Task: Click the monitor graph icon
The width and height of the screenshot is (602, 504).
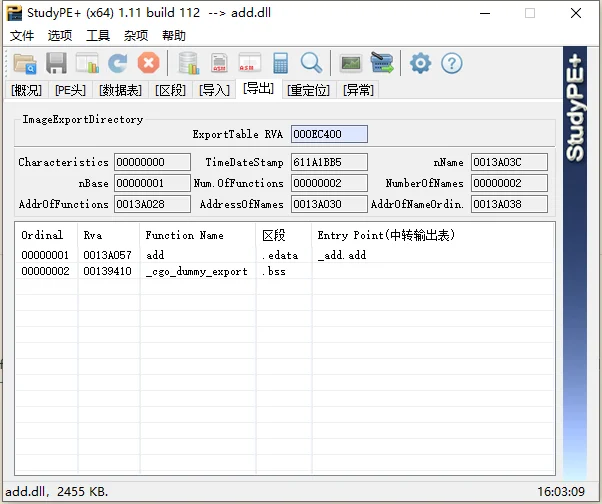Action: tap(351, 63)
